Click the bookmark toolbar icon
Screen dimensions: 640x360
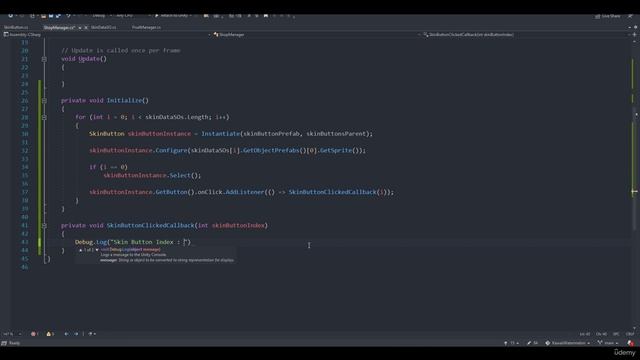266,16
